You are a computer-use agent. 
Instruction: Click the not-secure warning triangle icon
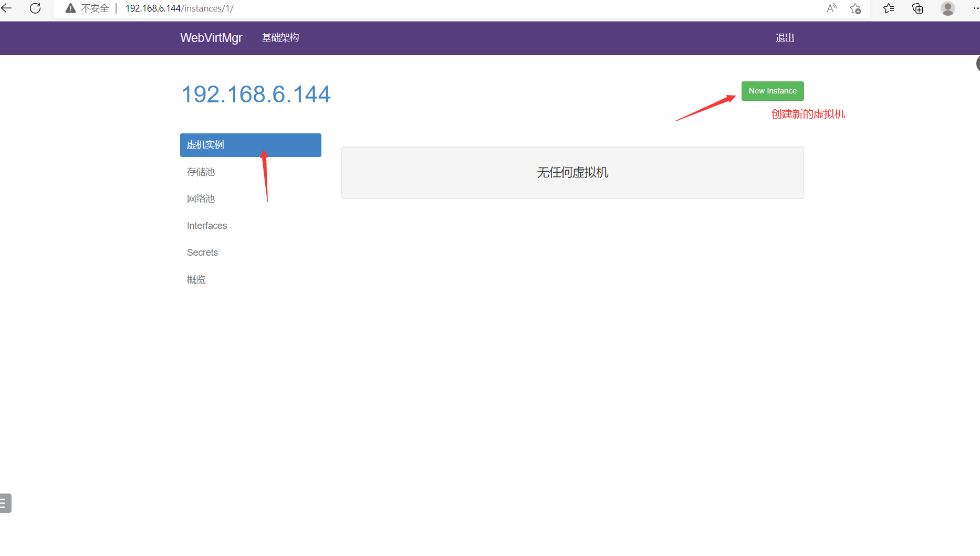[70, 8]
